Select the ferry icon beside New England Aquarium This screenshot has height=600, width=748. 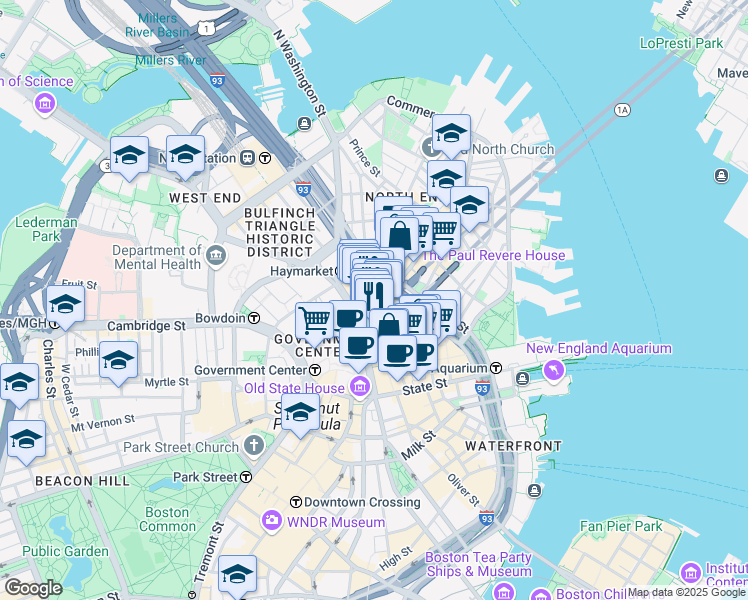tap(522, 379)
